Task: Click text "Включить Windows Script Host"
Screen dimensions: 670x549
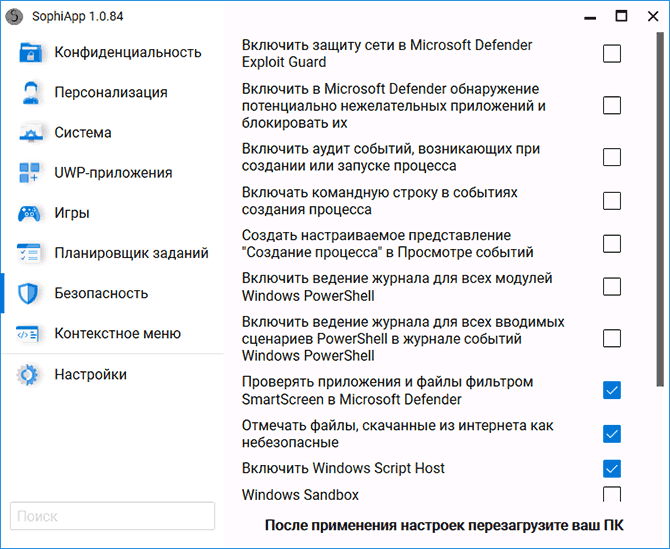Action: coord(343,468)
